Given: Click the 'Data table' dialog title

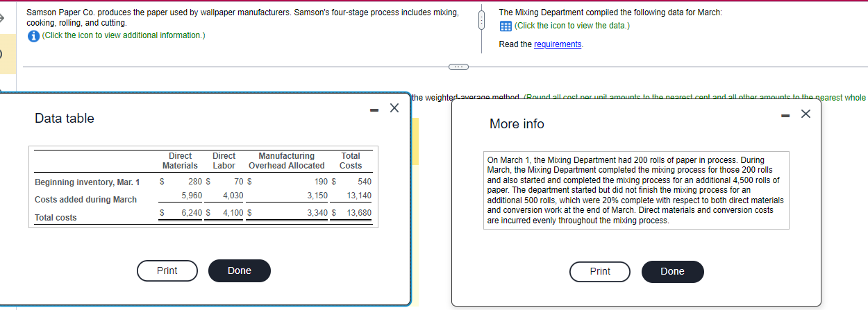Looking at the screenshot, I should pos(65,118).
